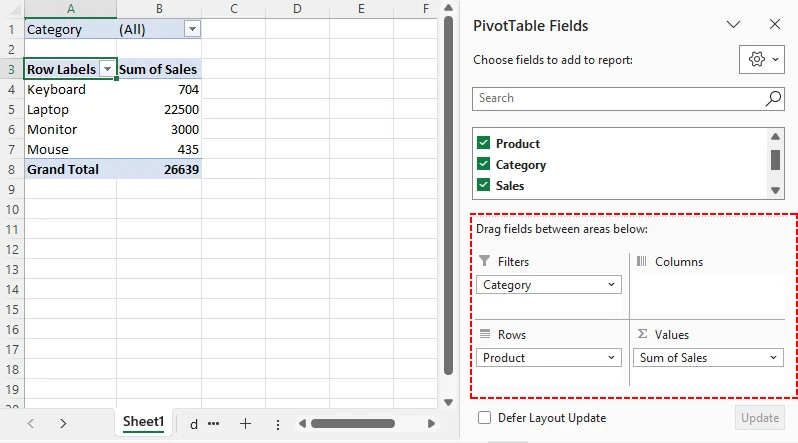798x443 pixels.
Task: Go to next sheet tab arrow
Action: tap(63, 424)
